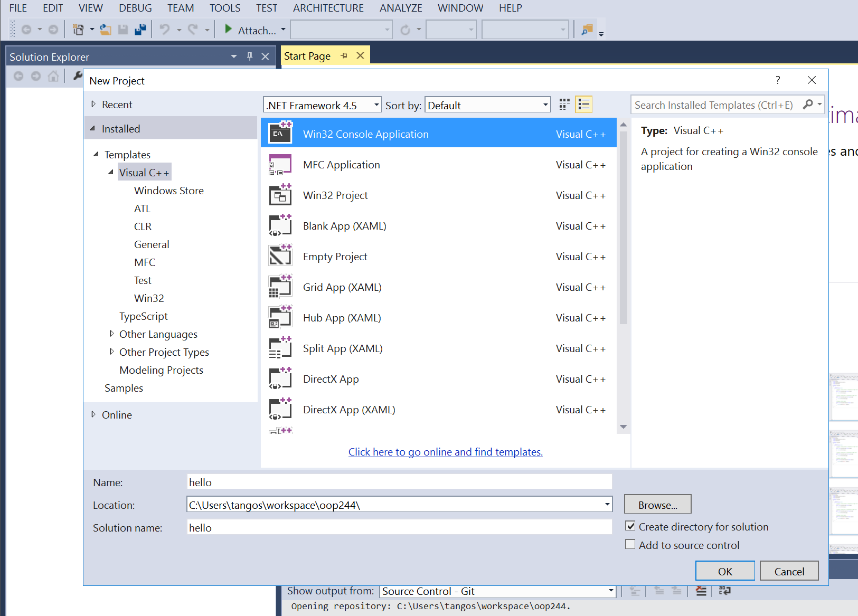This screenshot has height=616, width=858.
Task: Toggle word wrap icon in Output panel
Action: (x=725, y=591)
